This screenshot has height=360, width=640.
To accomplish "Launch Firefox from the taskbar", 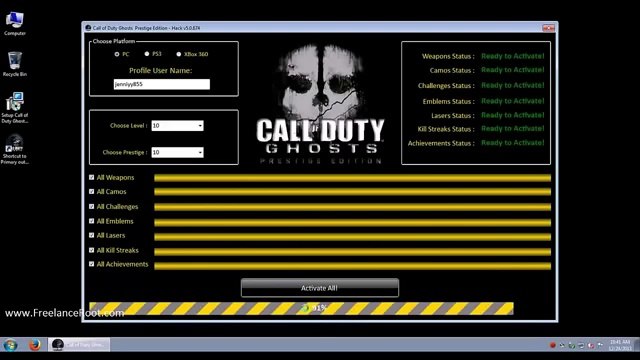I will (x=35, y=345).
